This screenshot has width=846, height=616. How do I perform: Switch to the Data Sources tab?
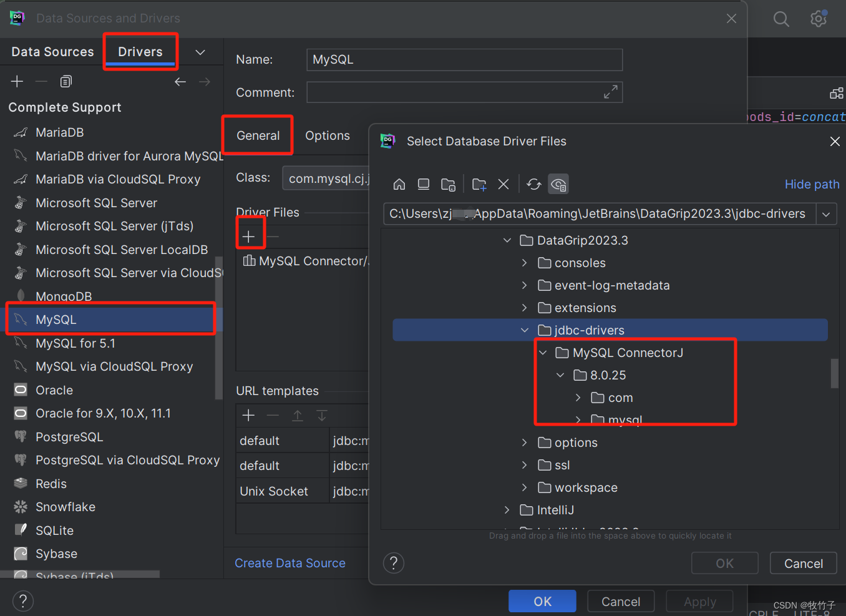(x=52, y=52)
